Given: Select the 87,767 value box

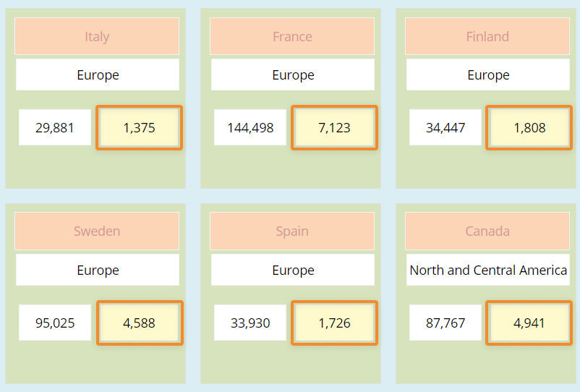Looking at the screenshot, I should click(x=445, y=323).
